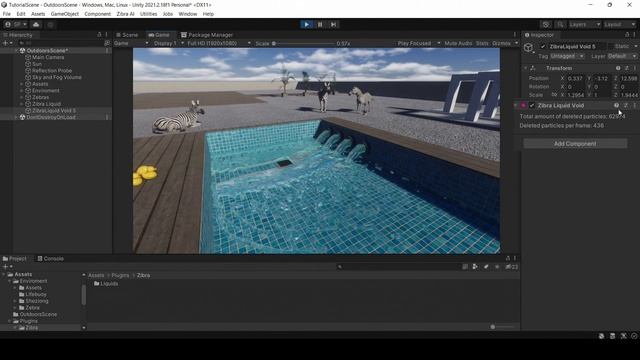The width and height of the screenshot is (640, 360).
Task: Open the Layers dropdown
Action: point(585,24)
